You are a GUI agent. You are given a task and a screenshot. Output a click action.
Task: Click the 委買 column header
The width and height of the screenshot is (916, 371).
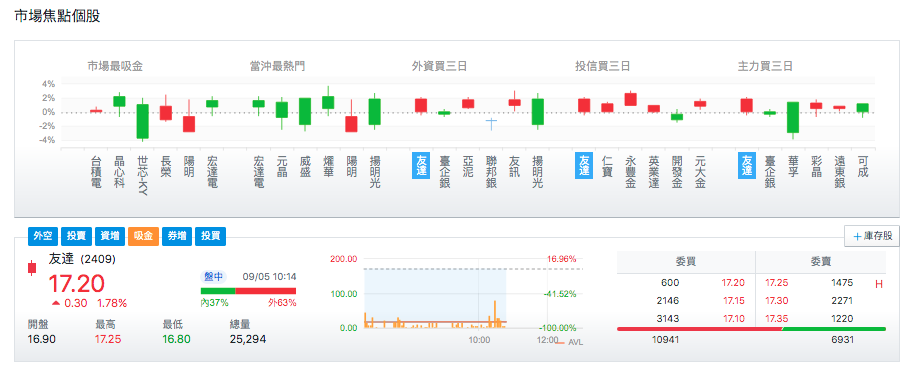pyautogui.click(x=686, y=262)
